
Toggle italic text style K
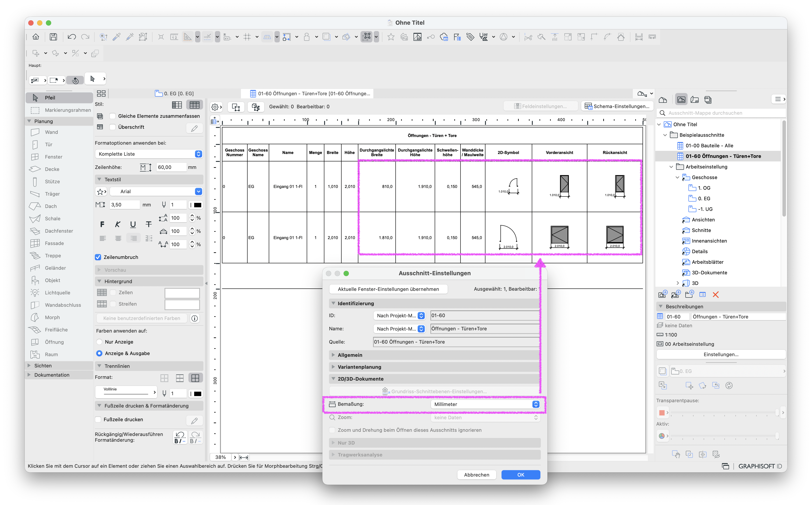pos(118,224)
